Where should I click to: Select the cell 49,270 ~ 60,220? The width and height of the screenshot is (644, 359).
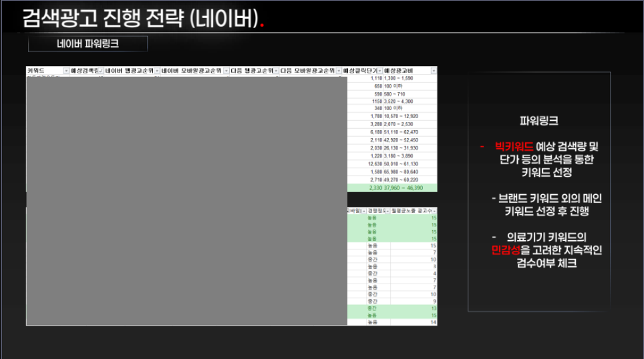click(401, 180)
